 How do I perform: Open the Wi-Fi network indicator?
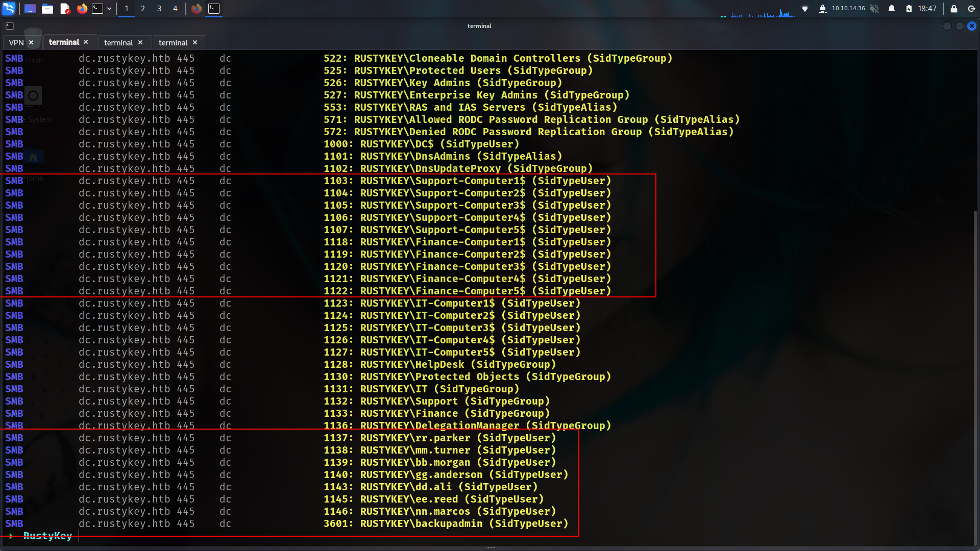(805, 9)
